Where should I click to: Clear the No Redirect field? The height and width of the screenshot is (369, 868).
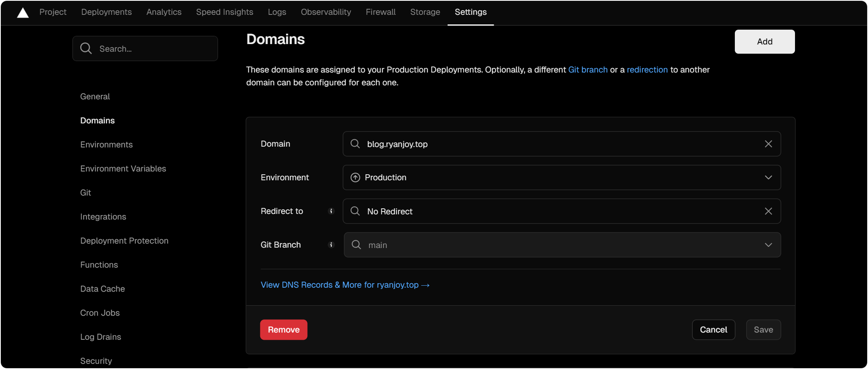[768, 211]
